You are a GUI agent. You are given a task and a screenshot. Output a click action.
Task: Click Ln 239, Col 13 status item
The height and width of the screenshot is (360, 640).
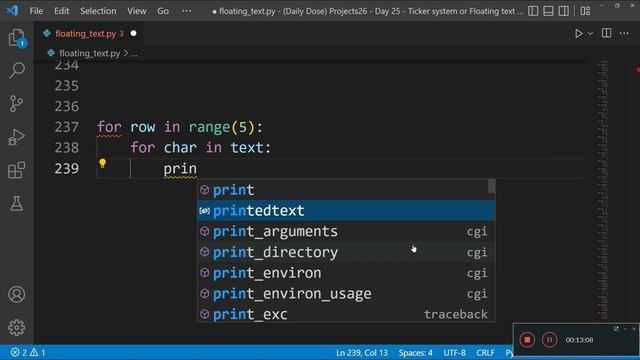(362, 353)
